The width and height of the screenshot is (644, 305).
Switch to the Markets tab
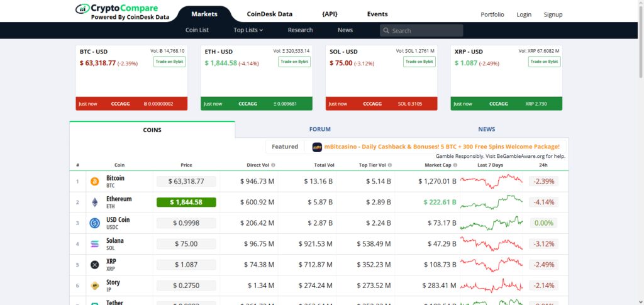coord(204,14)
